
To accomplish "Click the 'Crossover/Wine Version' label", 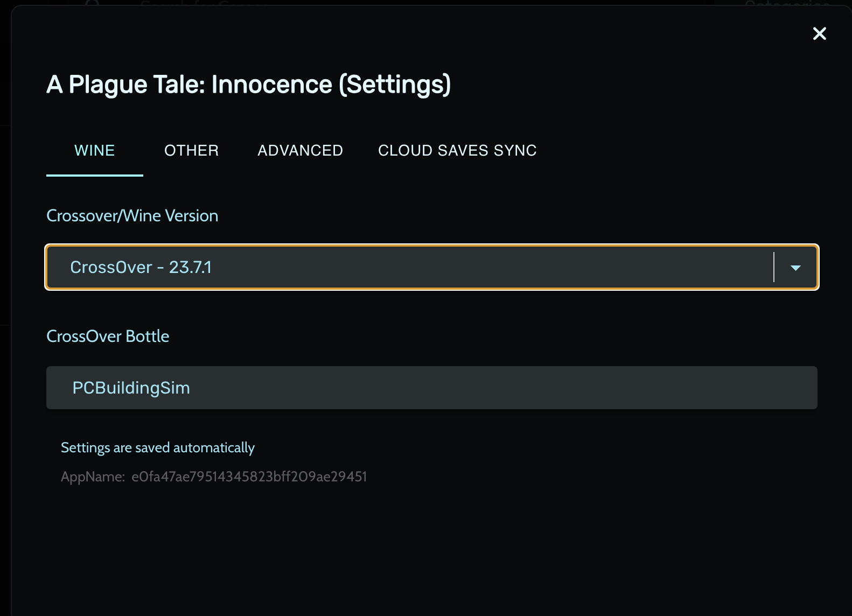I will (132, 215).
